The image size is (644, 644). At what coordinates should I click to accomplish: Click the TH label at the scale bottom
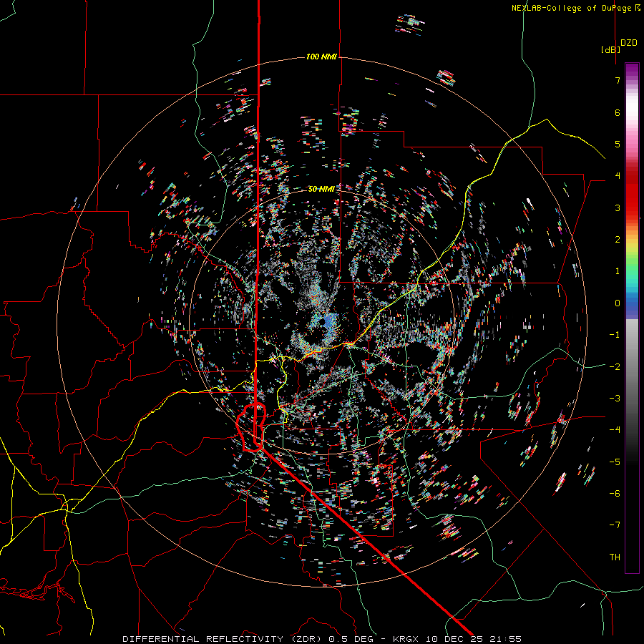pos(615,557)
